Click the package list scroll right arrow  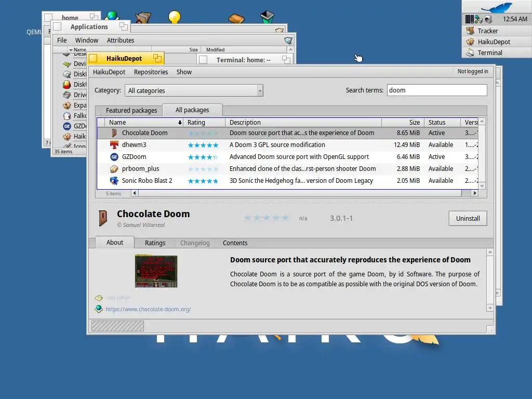(475, 193)
